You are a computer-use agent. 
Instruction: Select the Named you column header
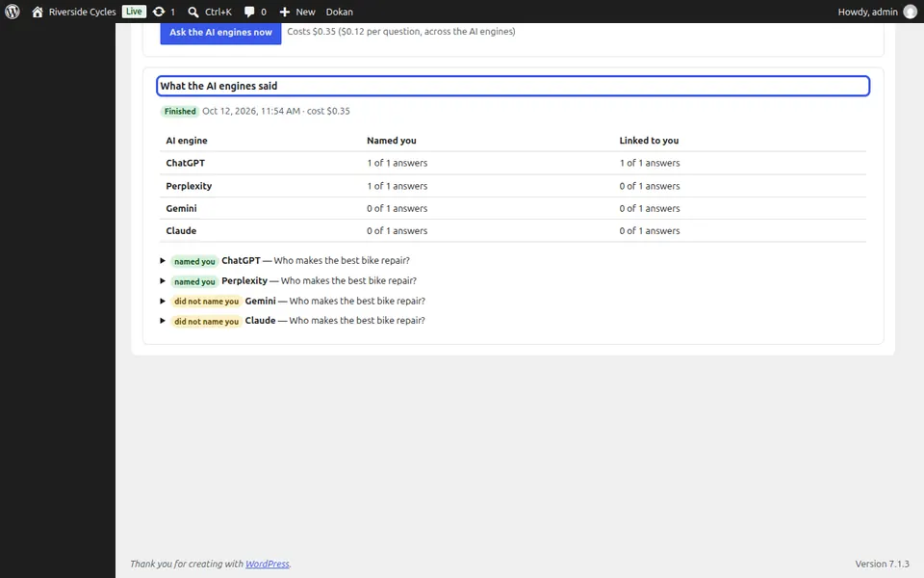pos(392,141)
